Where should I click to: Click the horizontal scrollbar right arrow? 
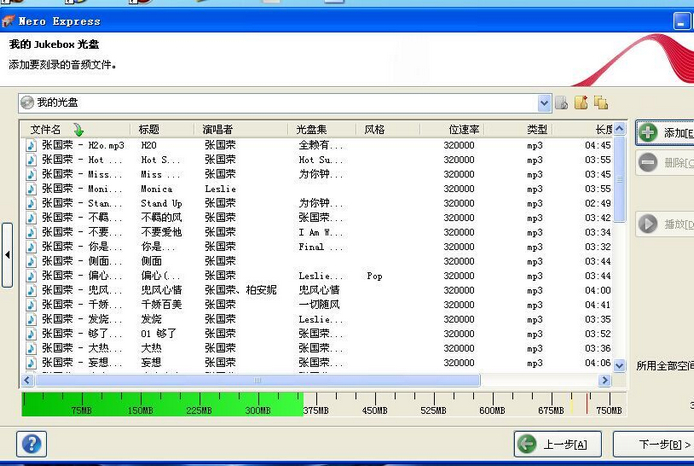click(x=604, y=380)
